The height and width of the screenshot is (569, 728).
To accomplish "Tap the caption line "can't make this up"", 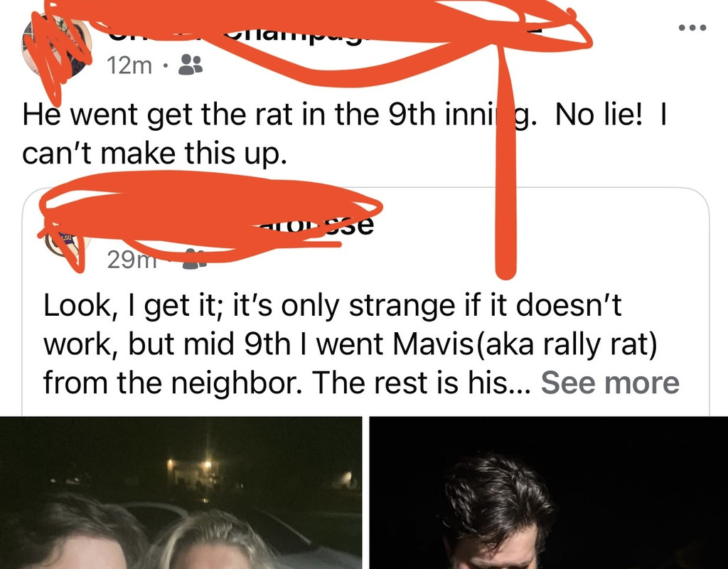I will [x=154, y=154].
